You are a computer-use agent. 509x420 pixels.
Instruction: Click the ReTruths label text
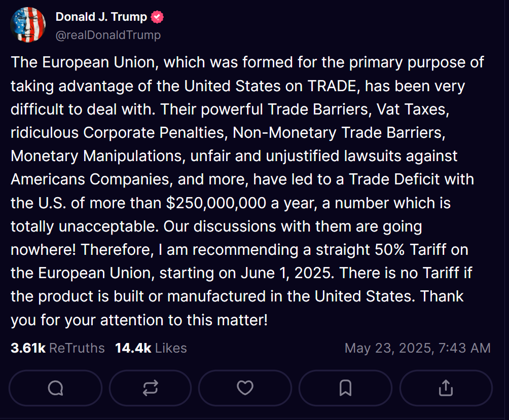tap(77, 348)
